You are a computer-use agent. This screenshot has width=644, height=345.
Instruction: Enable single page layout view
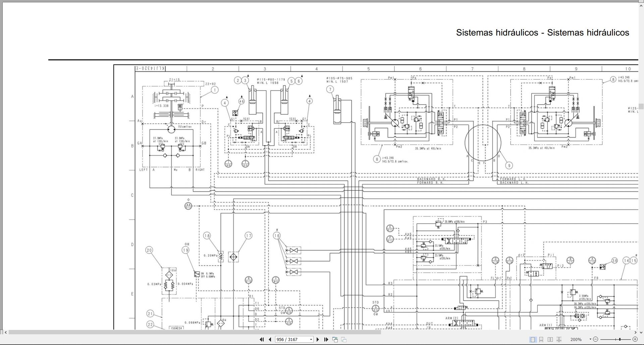533,340
